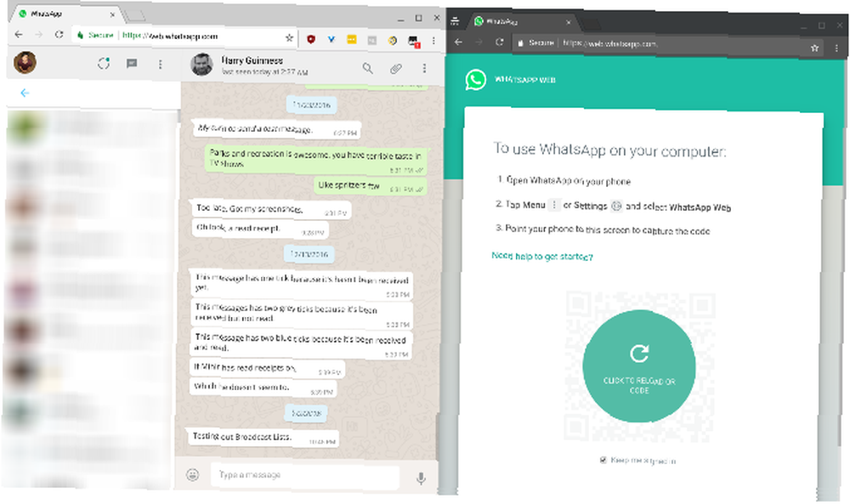Click the Status circle icon
Viewport: 850px width, 504px height.
[x=104, y=64]
